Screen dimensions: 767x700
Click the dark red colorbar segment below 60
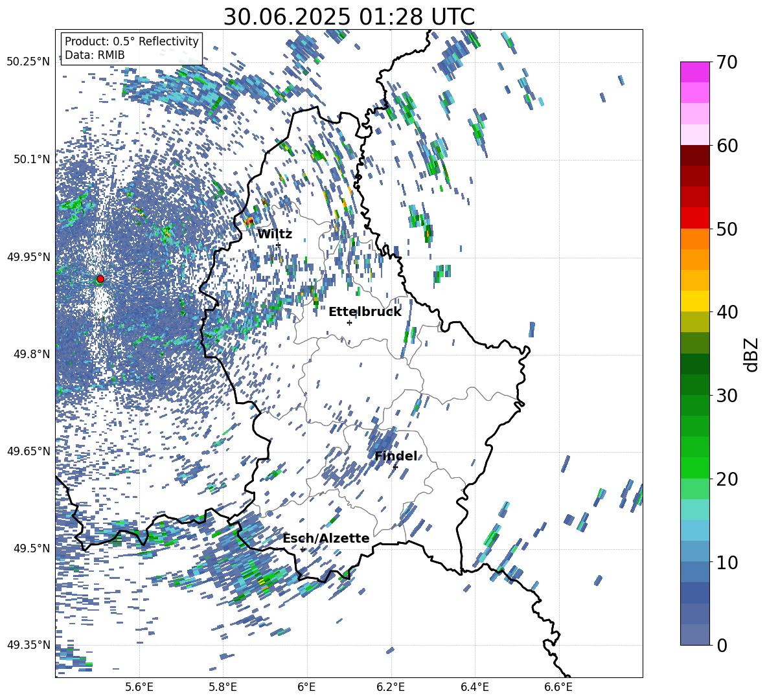(694, 155)
